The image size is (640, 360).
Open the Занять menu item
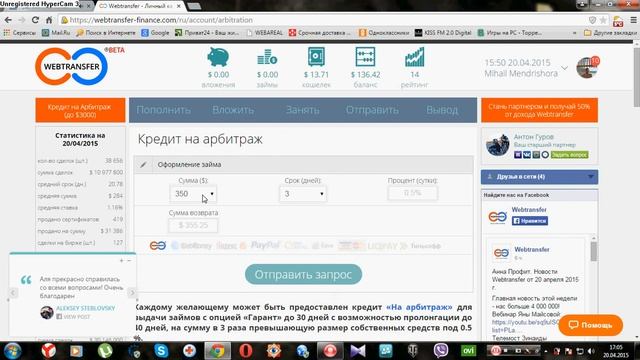302,110
